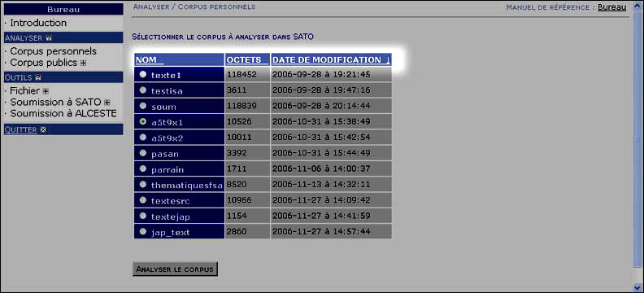Click the jap_text corpus name
644x293 pixels.
pos(171,233)
